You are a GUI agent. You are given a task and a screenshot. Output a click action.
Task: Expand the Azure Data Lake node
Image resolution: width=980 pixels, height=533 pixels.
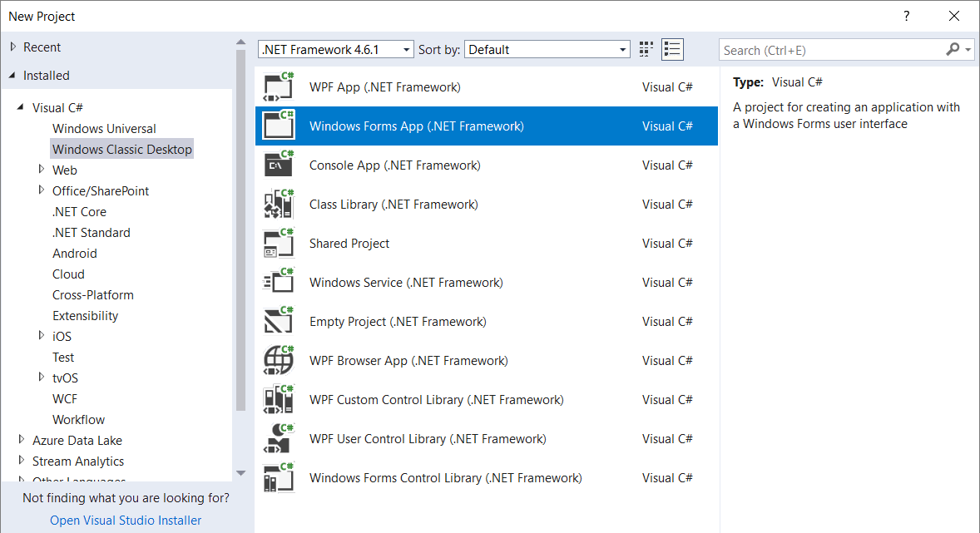22,440
